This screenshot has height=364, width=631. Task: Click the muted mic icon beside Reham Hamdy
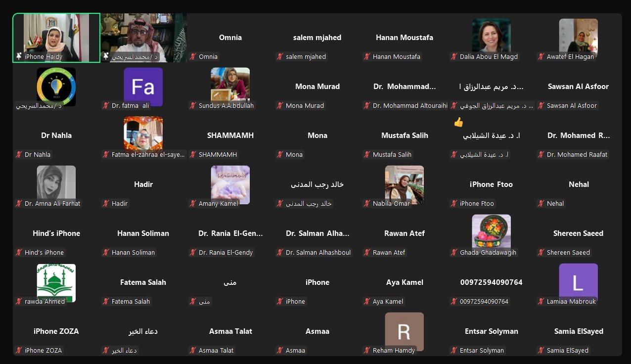tap(367, 350)
